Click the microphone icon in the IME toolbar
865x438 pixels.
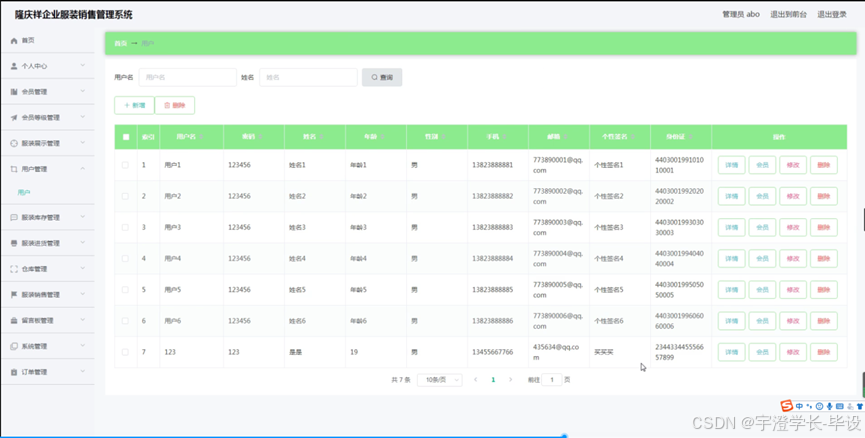point(829,406)
